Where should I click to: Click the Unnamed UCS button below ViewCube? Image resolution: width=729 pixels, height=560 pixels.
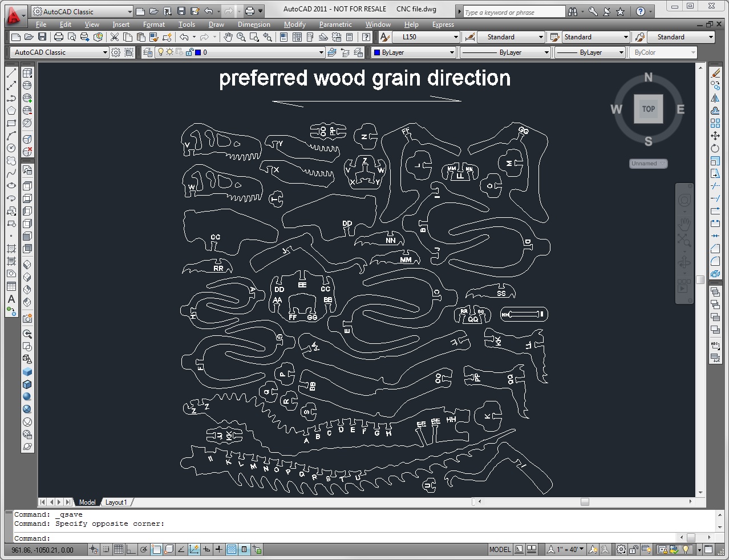click(x=649, y=164)
